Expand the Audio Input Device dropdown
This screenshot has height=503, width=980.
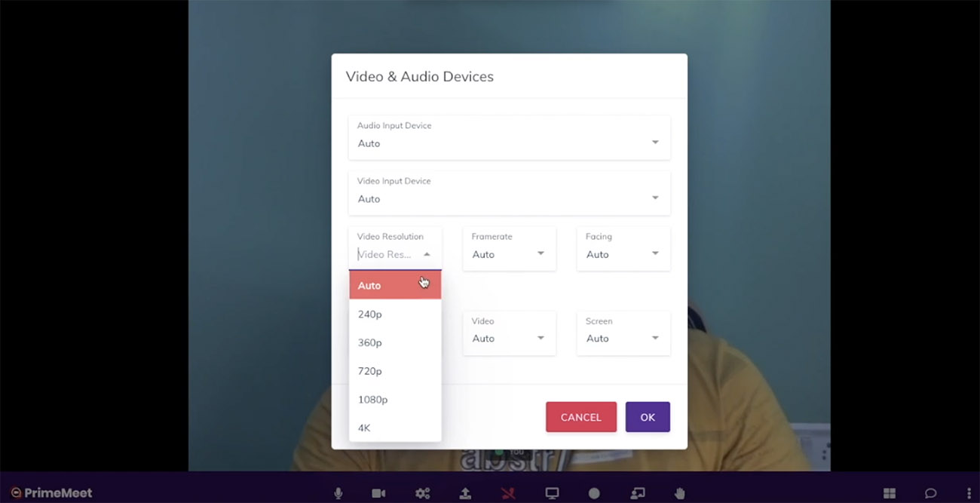coord(509,137)
